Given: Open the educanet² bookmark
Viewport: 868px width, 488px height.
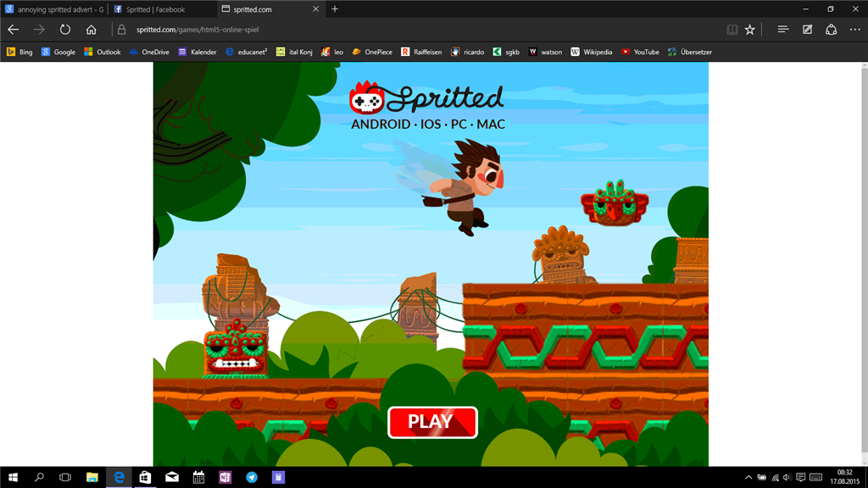Looking at the screenshot, I should click(247, 52).
